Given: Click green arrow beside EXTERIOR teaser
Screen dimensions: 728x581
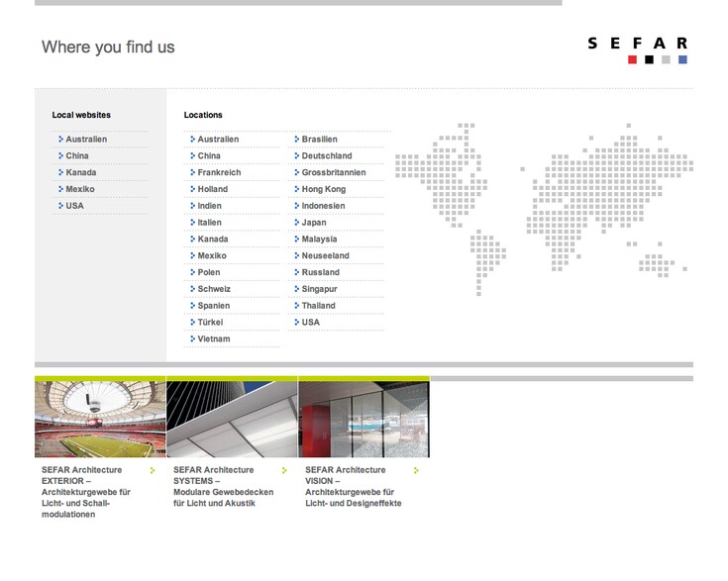Looking at the screenshot, I should 153,470.
